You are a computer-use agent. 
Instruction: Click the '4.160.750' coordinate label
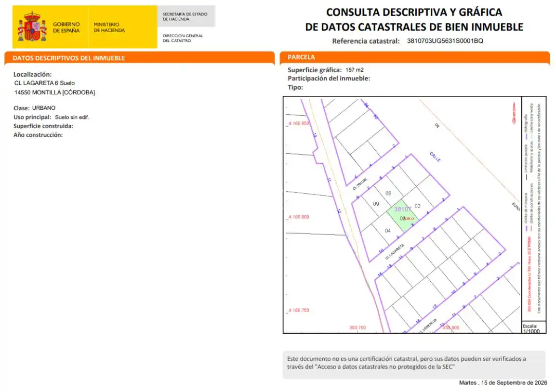[x=299, y=310]
